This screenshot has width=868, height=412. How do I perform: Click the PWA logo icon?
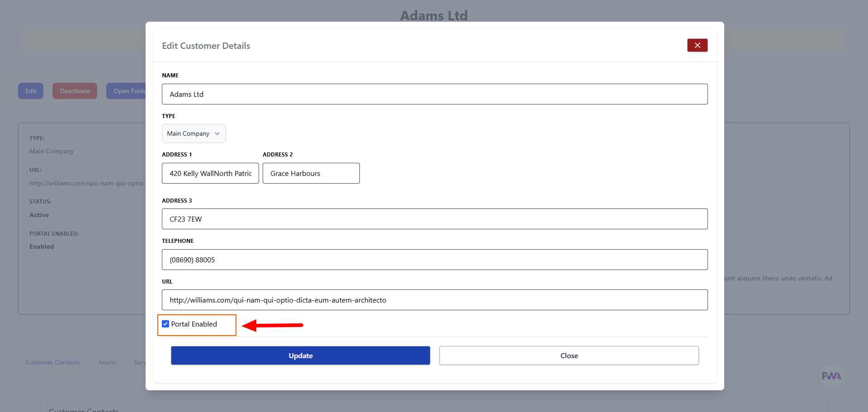click(831, 376)
